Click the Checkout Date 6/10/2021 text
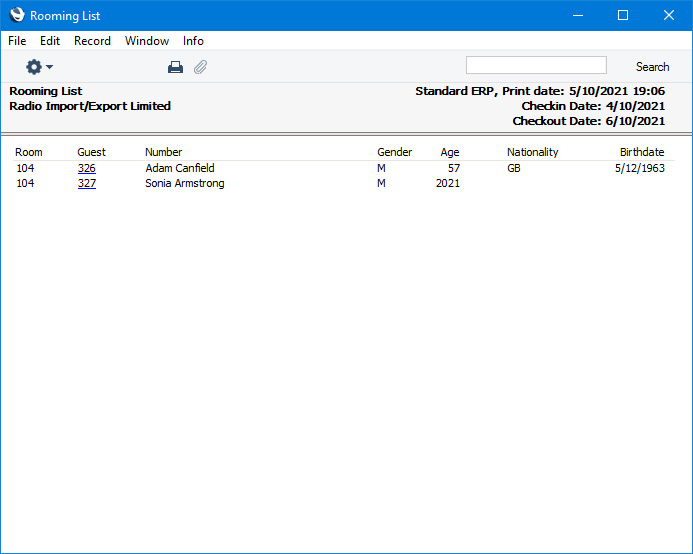693x554 pixels. point(589,121)
